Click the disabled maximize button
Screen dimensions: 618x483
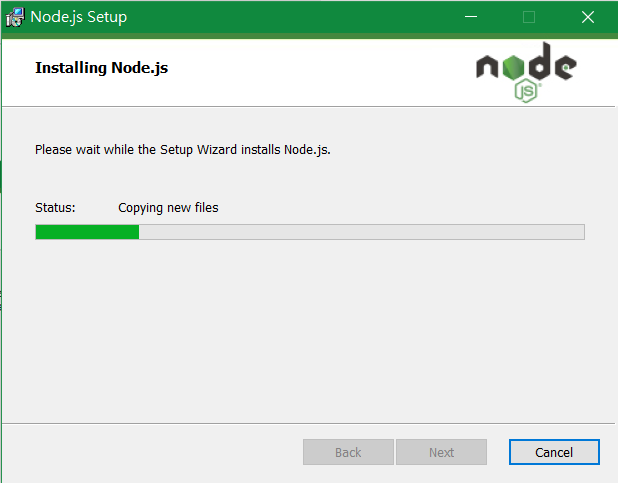click(x=529, y=17)
